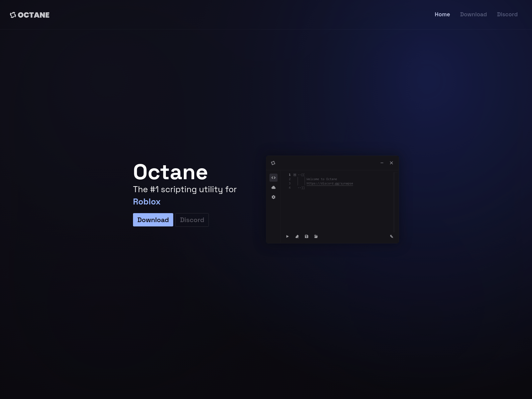The height and width of the screenshot is (399, 532).
Task: Click the highlighted 'Roblox' text
Action: [x=147, y=201]
